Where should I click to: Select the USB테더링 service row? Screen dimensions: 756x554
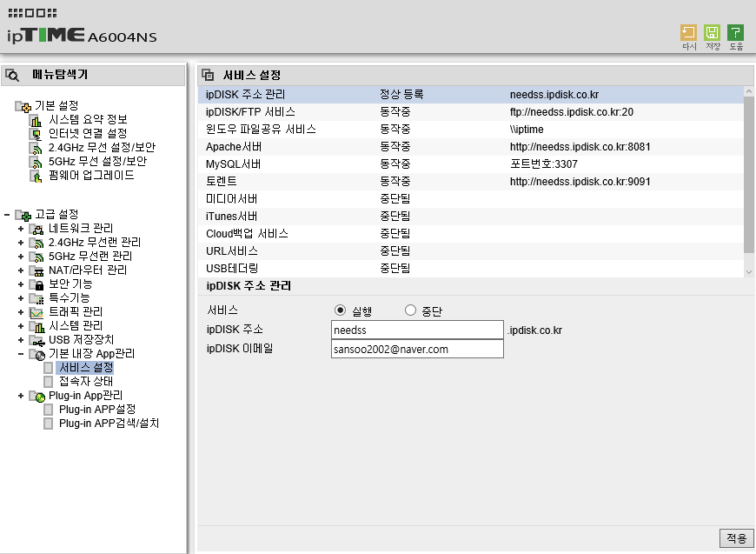[x=471, y=269]
